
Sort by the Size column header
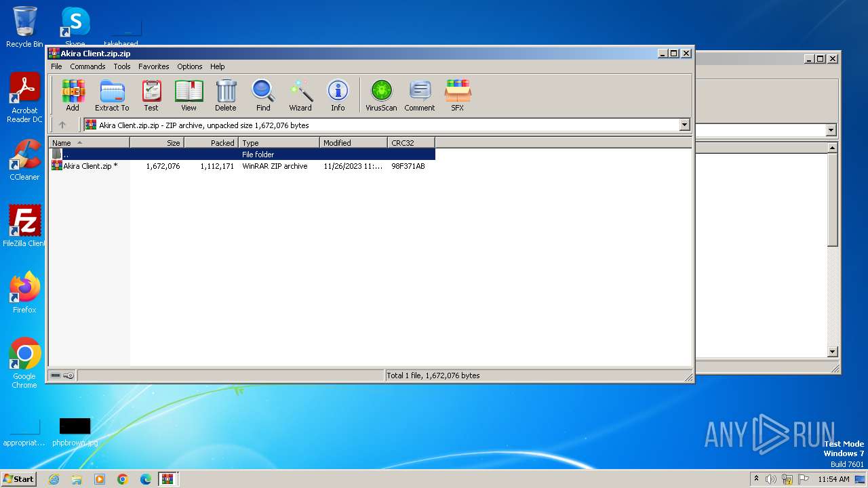pyautogui.click(x=157, y=142)
